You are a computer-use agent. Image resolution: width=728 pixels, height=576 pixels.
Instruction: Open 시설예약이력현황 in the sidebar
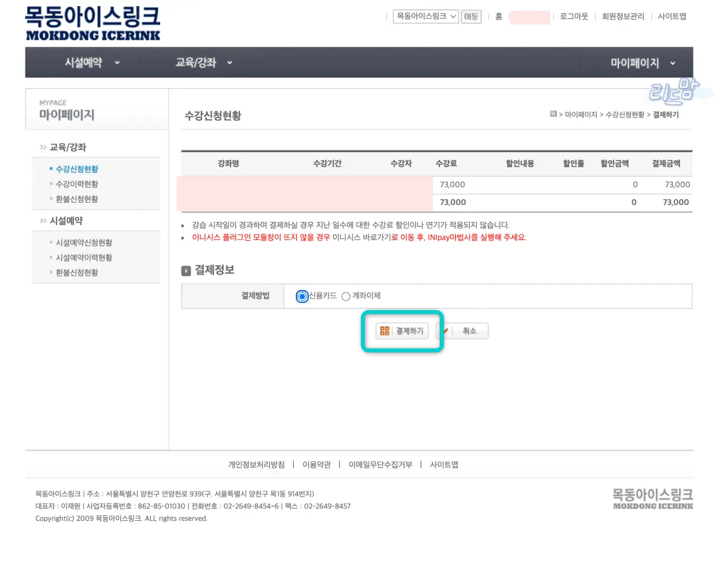[84, 258]
